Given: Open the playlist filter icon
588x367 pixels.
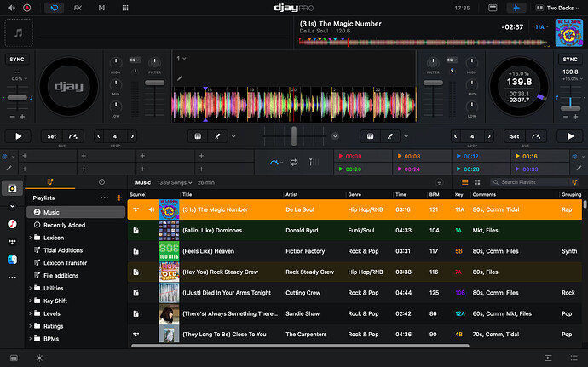Looking at the screenshot, I should (439, 182).
